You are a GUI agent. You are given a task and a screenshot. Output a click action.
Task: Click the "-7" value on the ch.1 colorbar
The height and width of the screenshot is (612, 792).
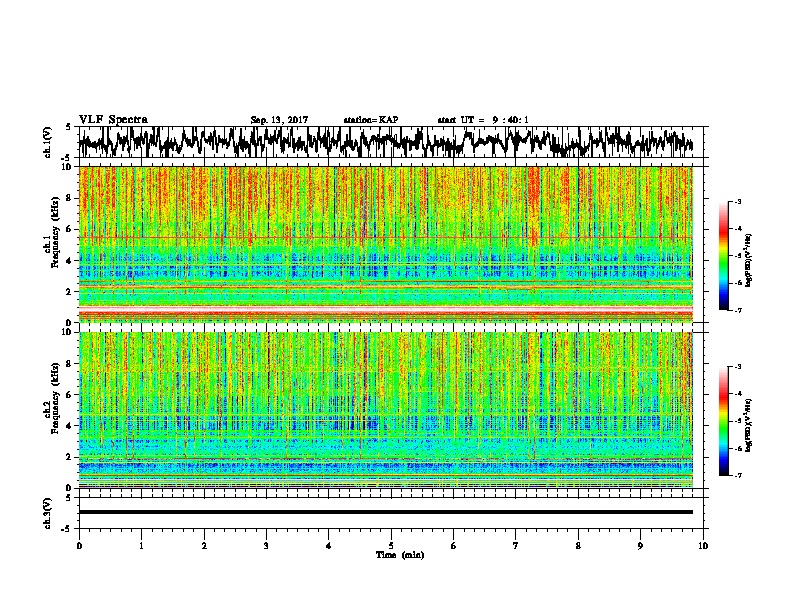tap(737, 310)
